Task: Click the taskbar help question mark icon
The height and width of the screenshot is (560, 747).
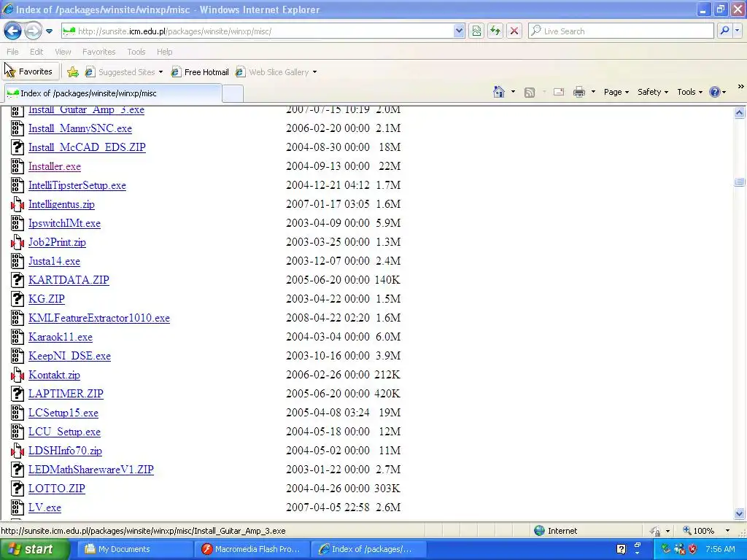Action: pos(622,549)
